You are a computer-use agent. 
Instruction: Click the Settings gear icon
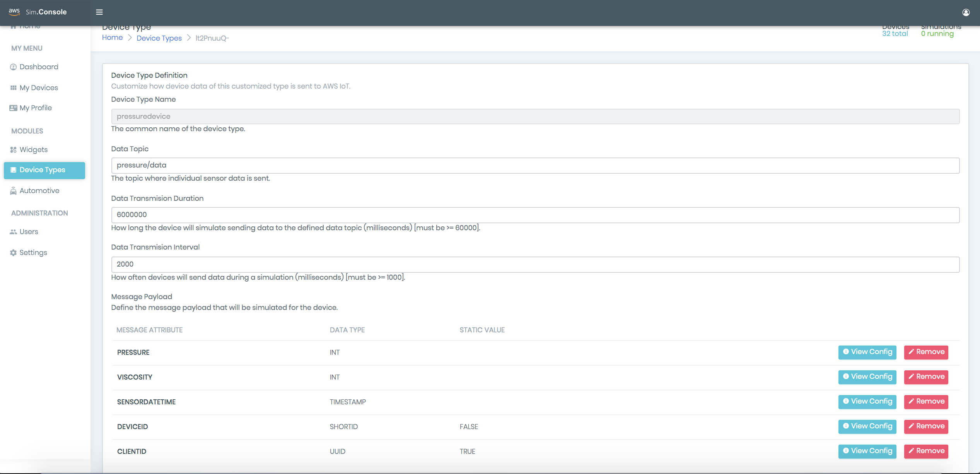13,253
